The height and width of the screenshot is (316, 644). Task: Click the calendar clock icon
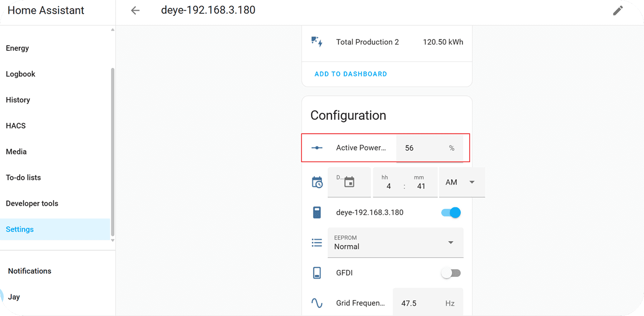(x=317, y=182)
